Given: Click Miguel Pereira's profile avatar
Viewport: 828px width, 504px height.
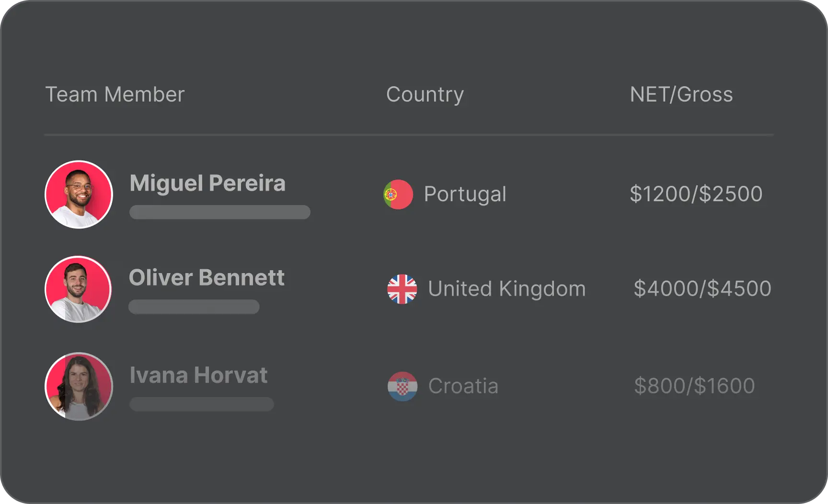Looking at the screenshot, I should tap(79, 195).
